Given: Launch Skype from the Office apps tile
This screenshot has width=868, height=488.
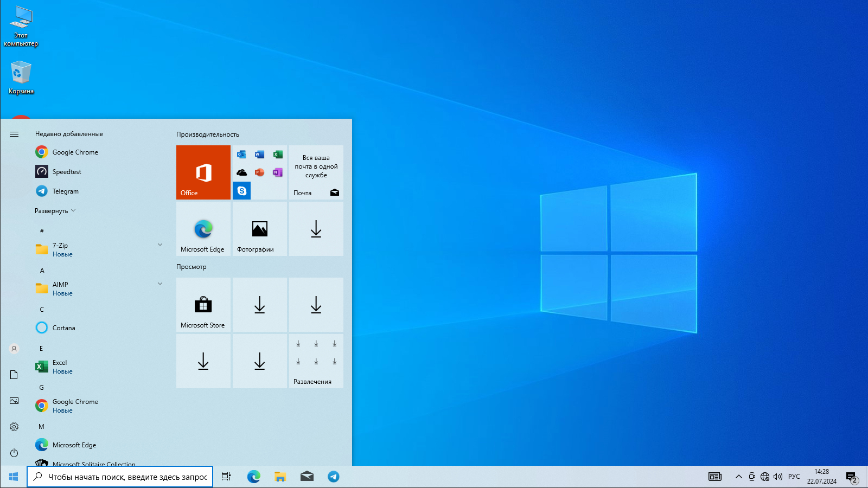Looking at the screenshot, I should pos(242,191).
